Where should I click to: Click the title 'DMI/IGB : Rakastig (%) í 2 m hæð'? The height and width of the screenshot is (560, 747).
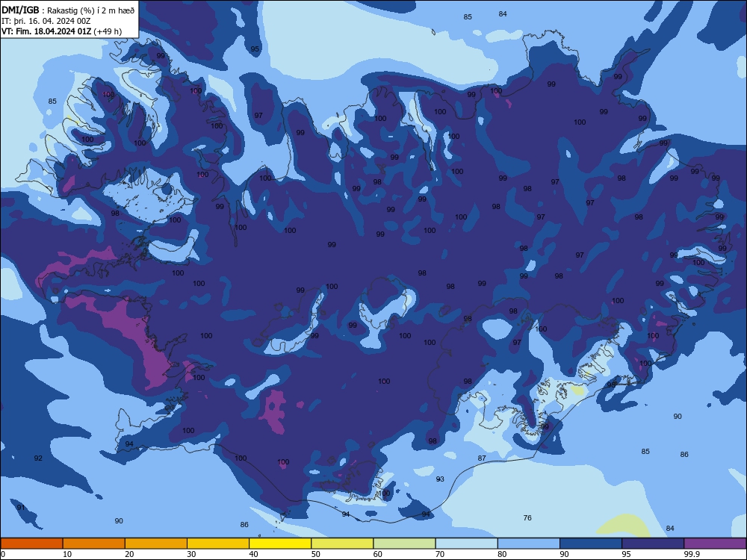tap(68, 10)
